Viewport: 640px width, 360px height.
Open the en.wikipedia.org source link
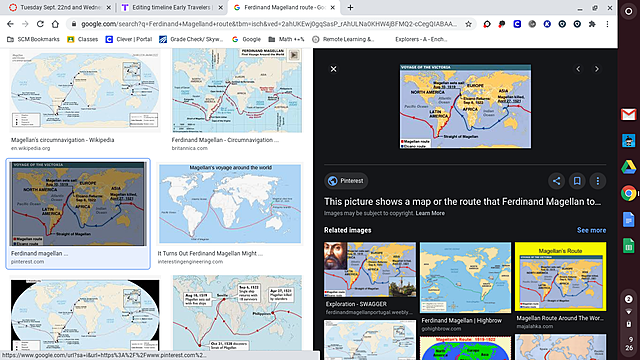(x=31, y=148)
